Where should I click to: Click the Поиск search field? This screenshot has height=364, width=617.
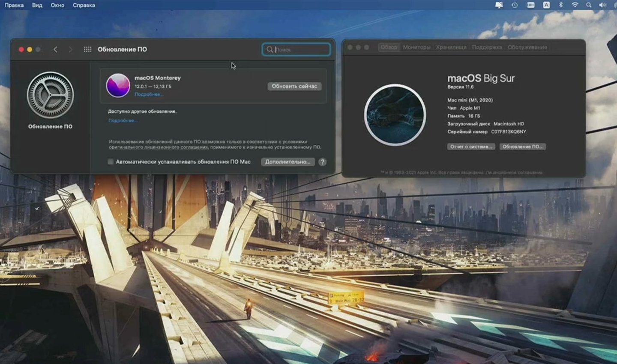(296, 49)
